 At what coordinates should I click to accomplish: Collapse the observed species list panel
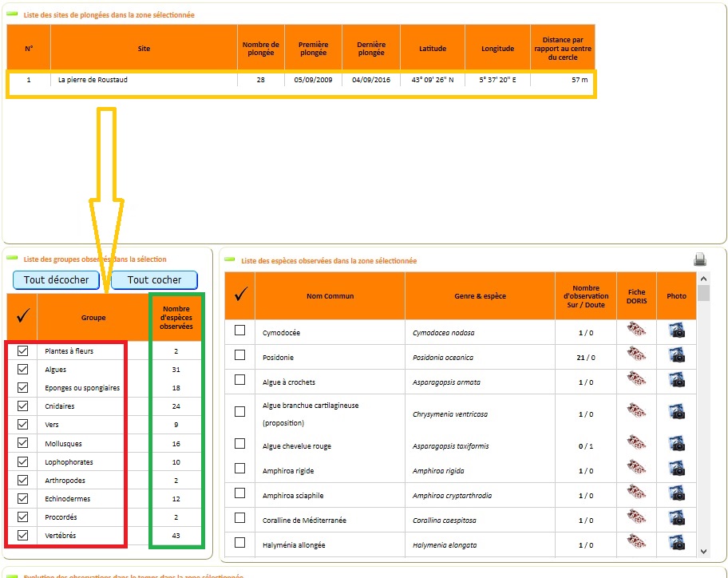click(x=229, y=259)
